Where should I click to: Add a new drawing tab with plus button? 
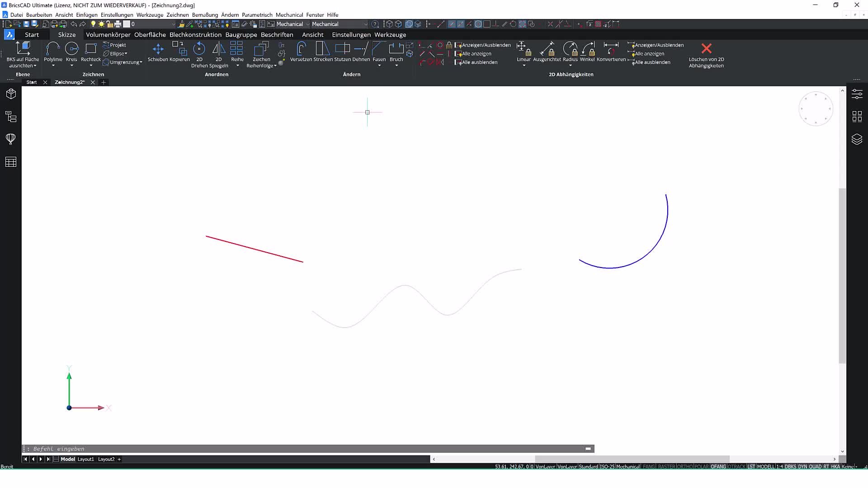point(104,82)
